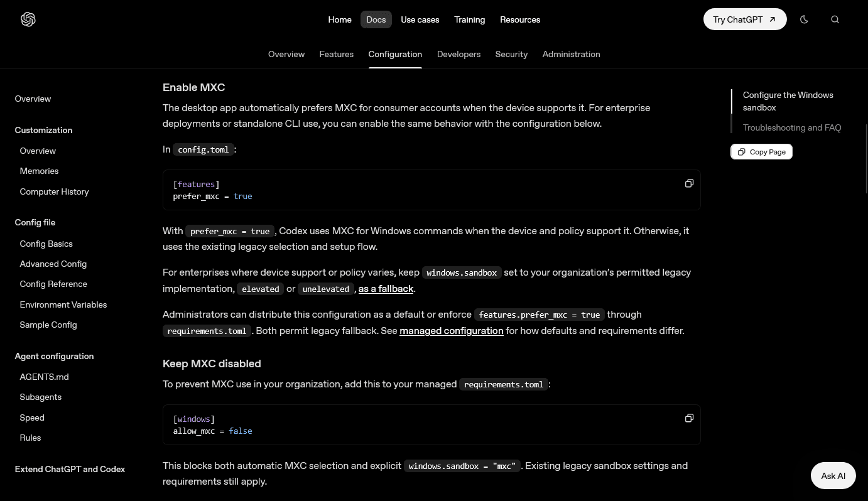The height and width of the screenshot is (501, 868).
Task: Click the 'Enable MXC' heading
Action: (x=193, y=87)
